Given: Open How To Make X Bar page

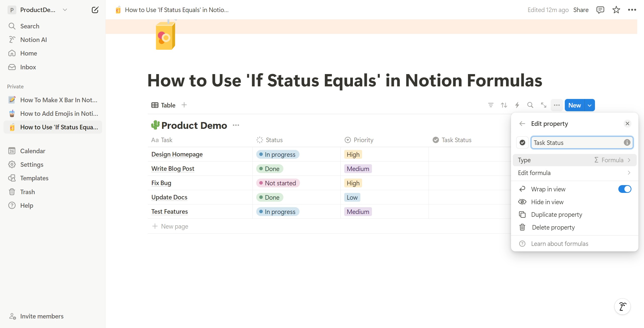Looking at the screenshot, I should [53, 100].
